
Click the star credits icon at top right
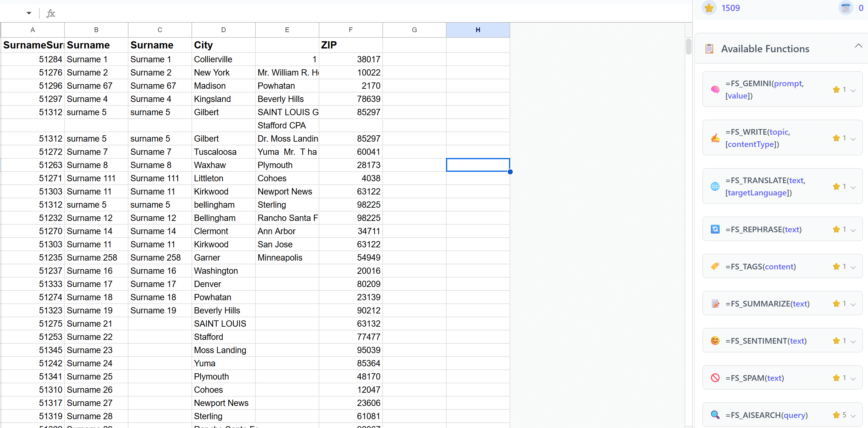[x=709, y=8]
